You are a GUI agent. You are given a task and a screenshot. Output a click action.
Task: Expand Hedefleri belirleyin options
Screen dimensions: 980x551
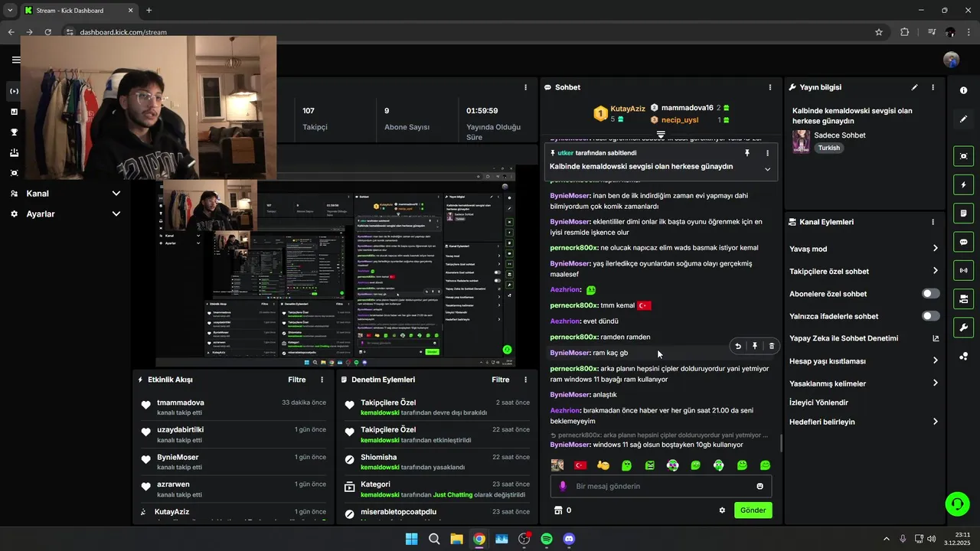coord(935,422)
